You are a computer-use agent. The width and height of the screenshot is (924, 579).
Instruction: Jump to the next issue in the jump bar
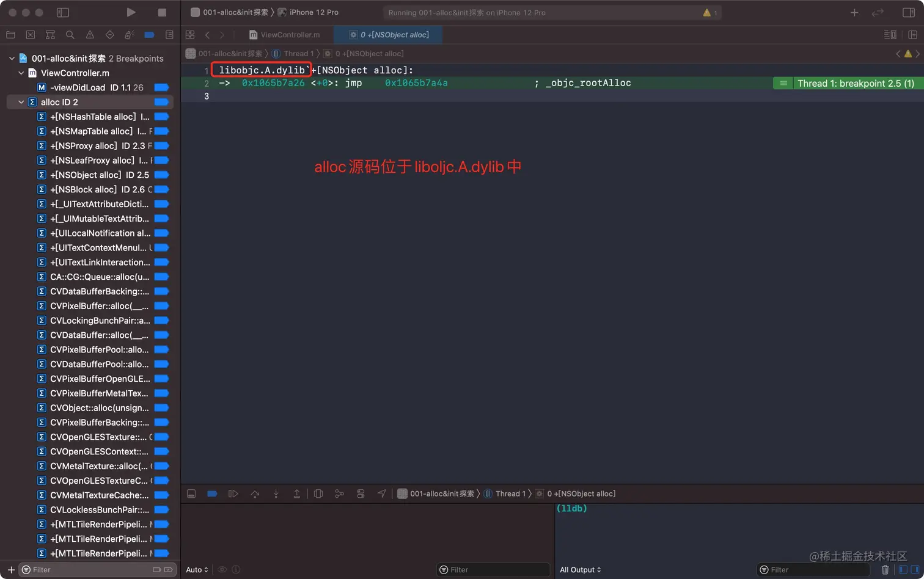(x=917, y=54)
